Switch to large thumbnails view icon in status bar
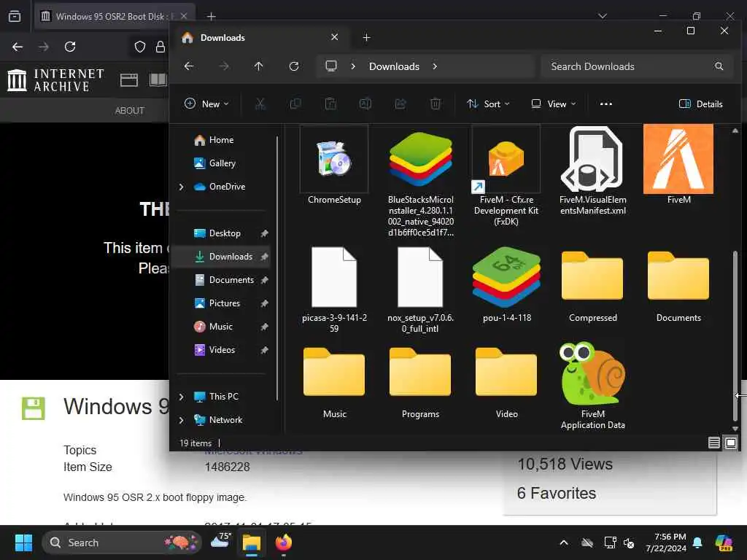This screenshot has width=747, height=560. click(x=731, y=443)
